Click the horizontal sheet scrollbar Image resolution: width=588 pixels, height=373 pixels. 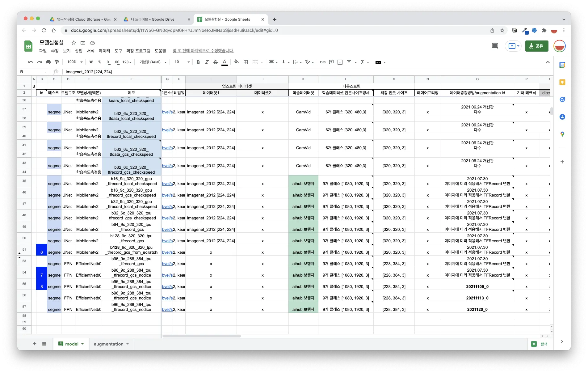[201, 336]
